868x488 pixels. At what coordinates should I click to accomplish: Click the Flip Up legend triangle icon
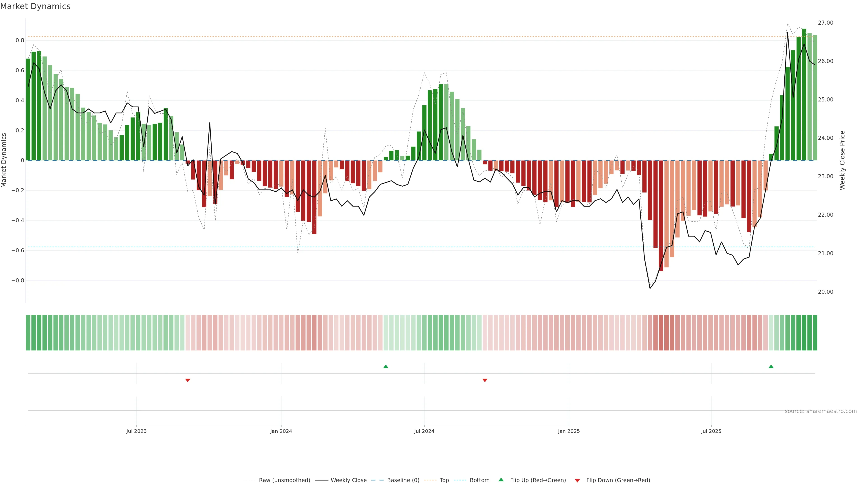tap(501, 480)
